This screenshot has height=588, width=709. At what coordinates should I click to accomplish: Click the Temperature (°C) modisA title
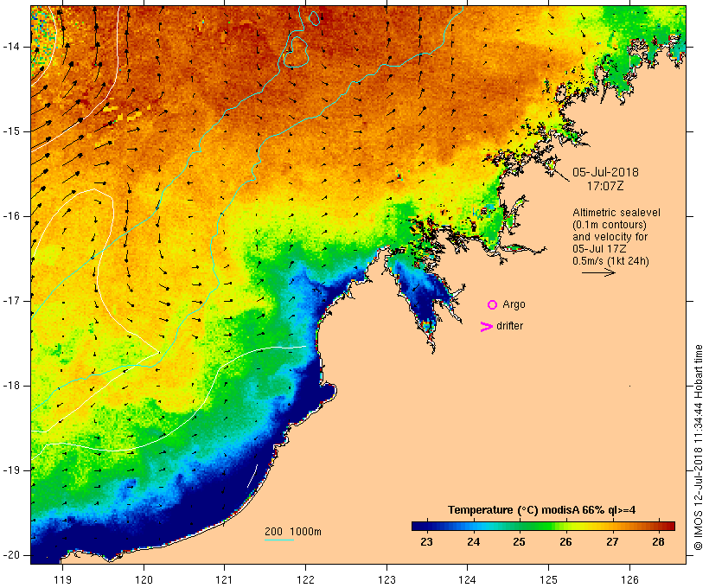click(x=542, y=510)
